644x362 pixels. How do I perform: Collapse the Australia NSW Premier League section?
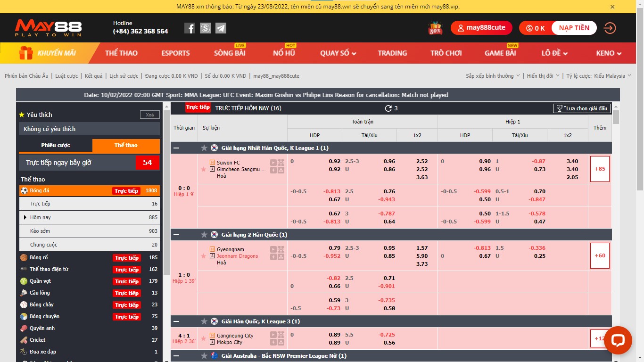pyautogui.click(x=176, y=356)
